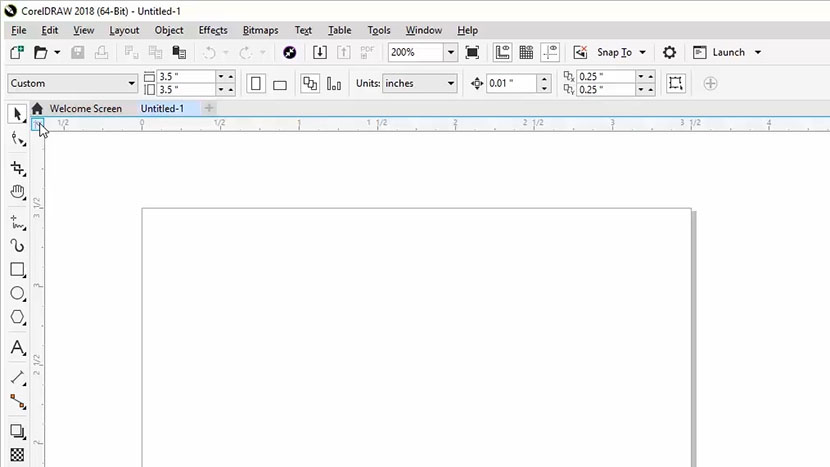Expand the zoom level 200% dropdown

point(450,52)
